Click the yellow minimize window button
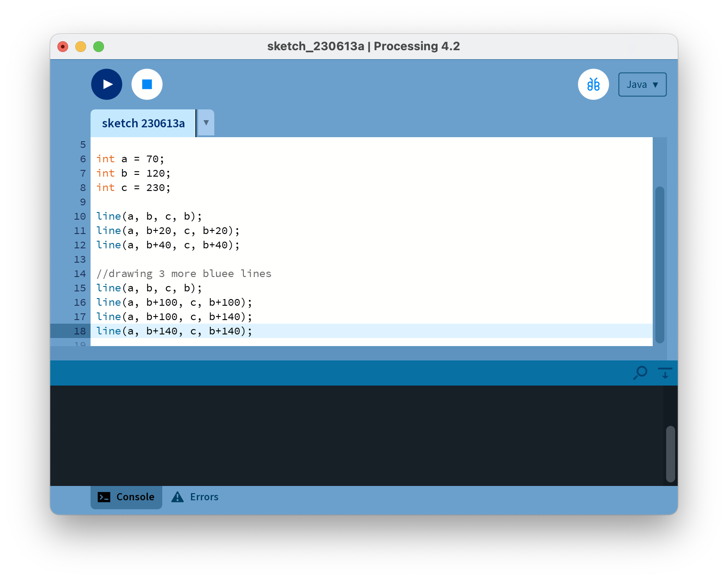728x581 pixels. (x=81, y=47)
